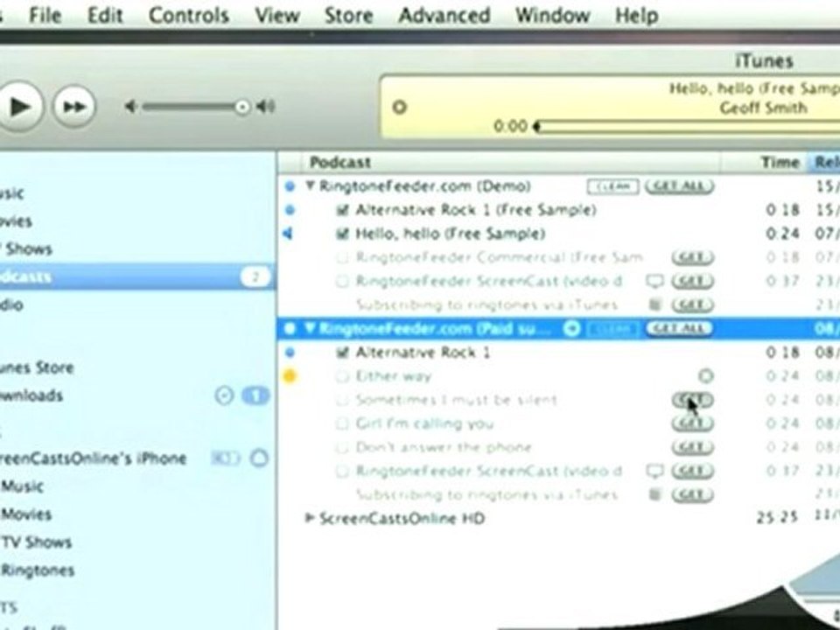Click the low volume speaker icon

click(130, 107)
